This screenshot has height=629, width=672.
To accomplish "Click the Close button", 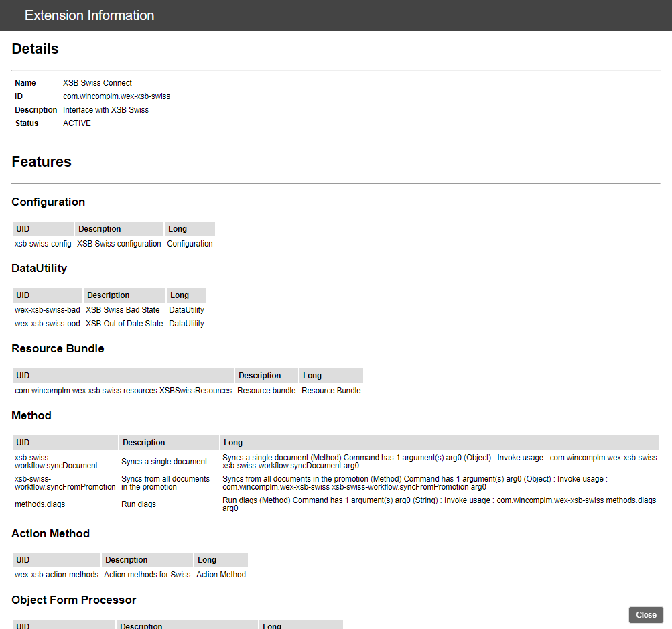I will [646, 615].
